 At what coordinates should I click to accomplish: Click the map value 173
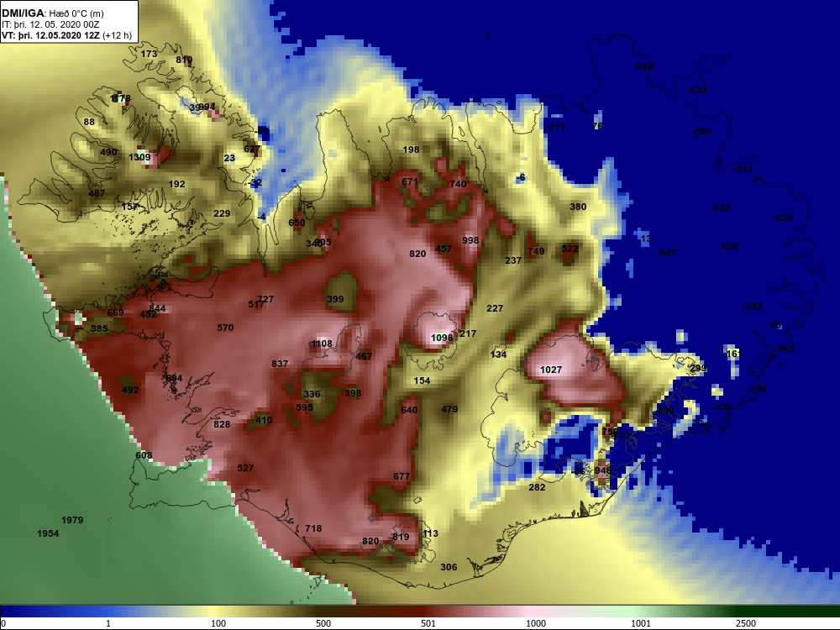[x=149, y=54]
